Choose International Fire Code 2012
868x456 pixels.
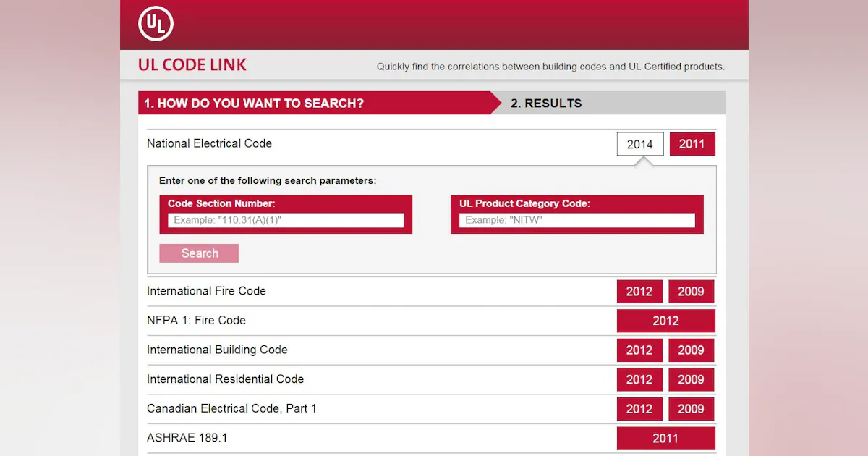[x=639, y=292]
